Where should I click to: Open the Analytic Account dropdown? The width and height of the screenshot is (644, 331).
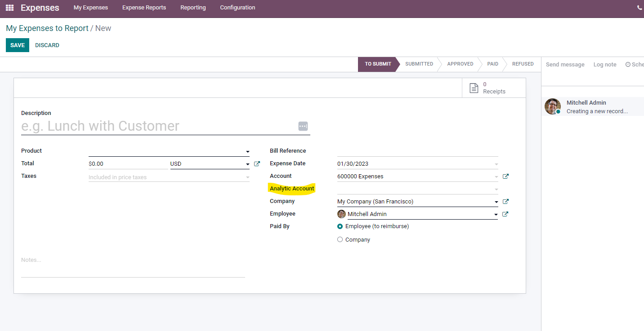[496, 189]
